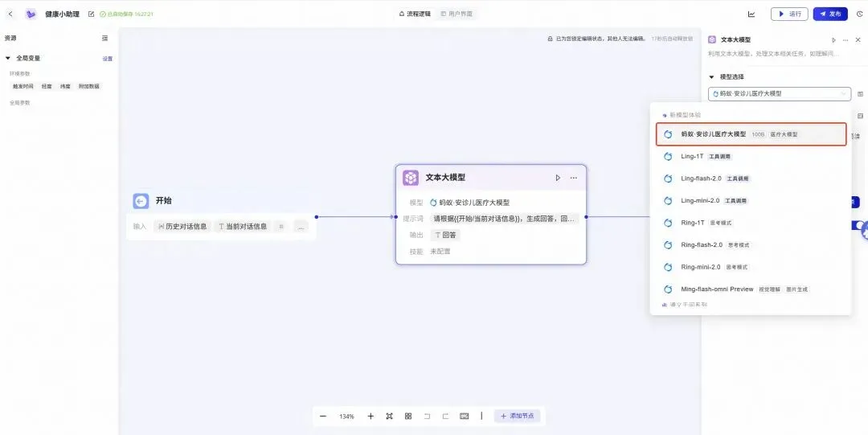The height and width of the screenshot is (435, 868).
Task: Collapse the 全局变量 section
Action: (x=8, y=58)
